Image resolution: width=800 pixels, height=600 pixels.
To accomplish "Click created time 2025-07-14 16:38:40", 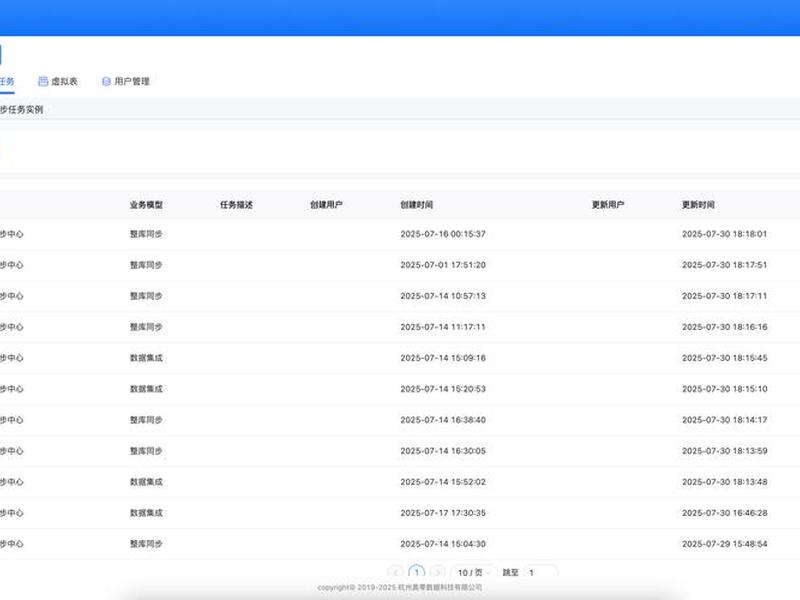I will pos(443,420).
